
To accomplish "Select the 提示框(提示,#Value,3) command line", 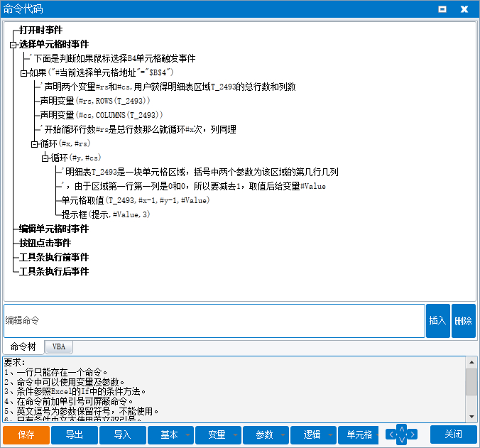I will (106, 214).
